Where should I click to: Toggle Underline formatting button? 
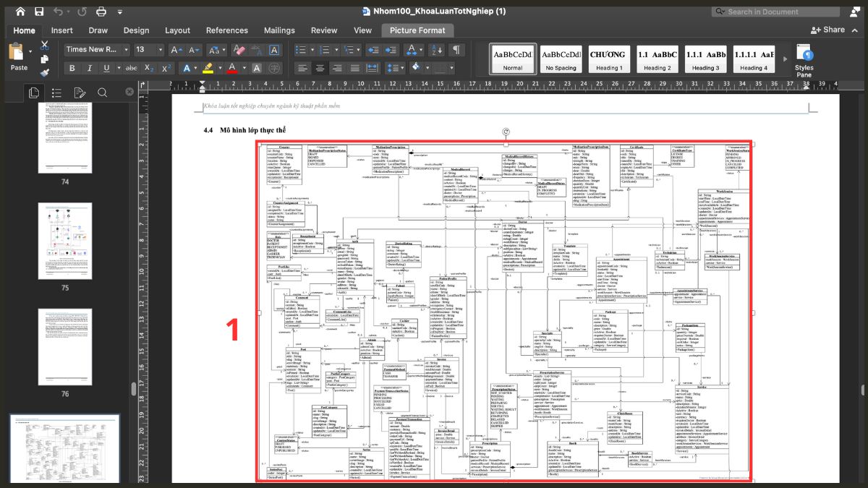(107, 68)
